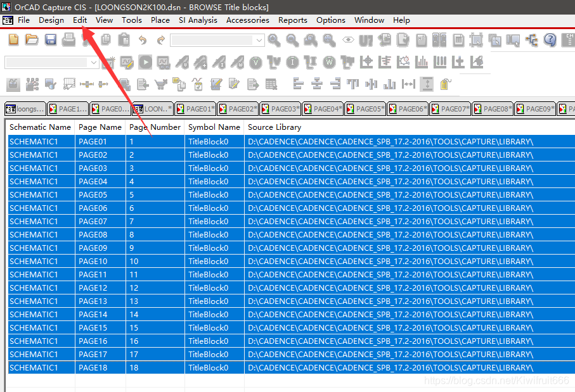Click the Run simulation play button
Viewport: 575px width, 392px height.
pyautogui.click(x=146, y=62)
